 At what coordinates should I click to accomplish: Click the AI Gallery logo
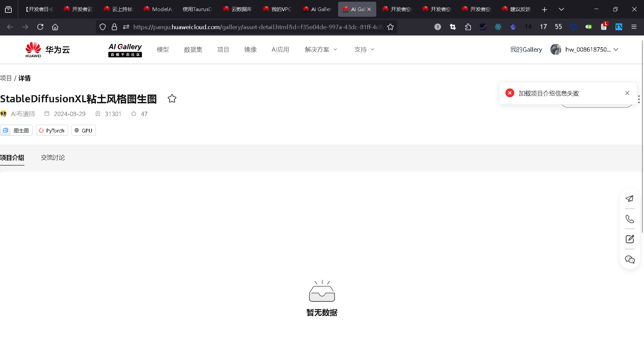(x=125, y=50)
